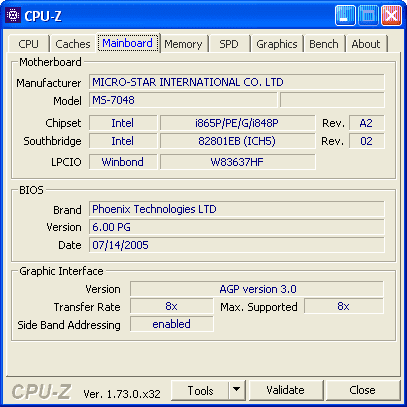The image size is (407, 407).
Task: Click the southbridge revision 02
Action: pyautogui.click(x=366, y=141)
